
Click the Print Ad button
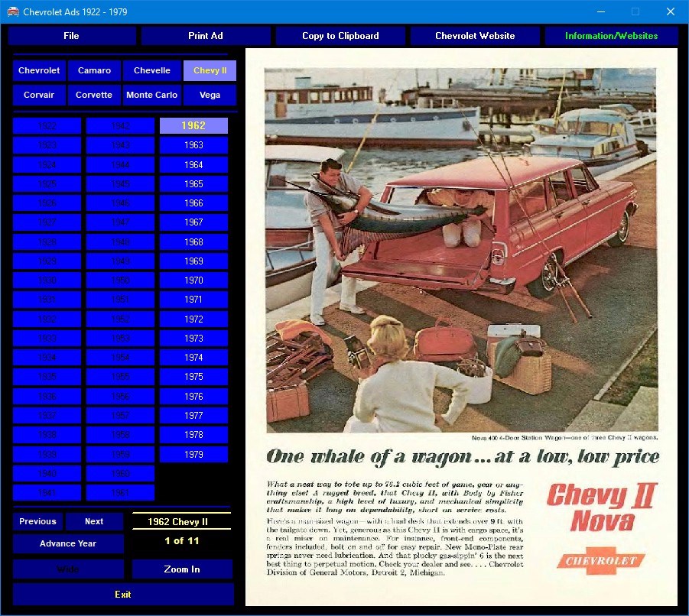click(205, 36)
